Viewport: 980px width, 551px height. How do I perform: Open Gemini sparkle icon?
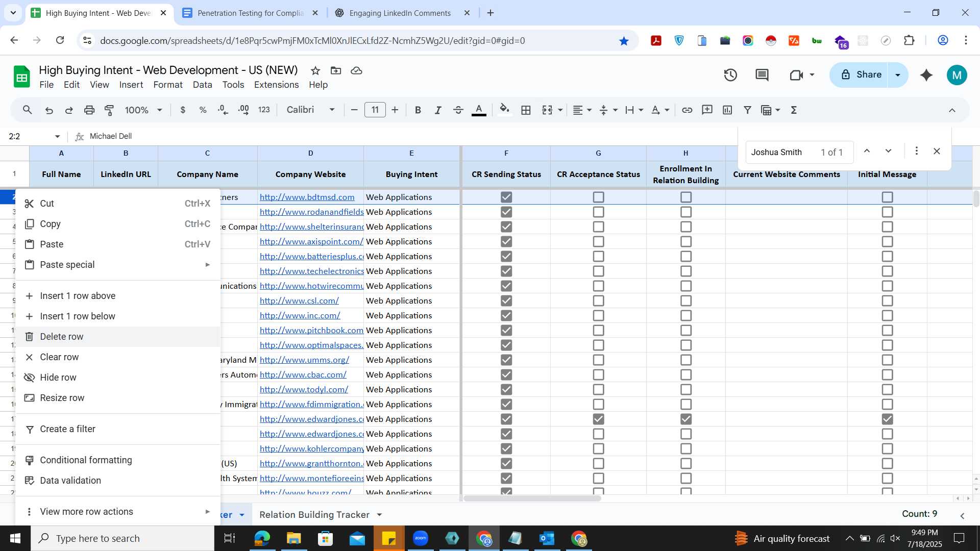pos(926,76)
